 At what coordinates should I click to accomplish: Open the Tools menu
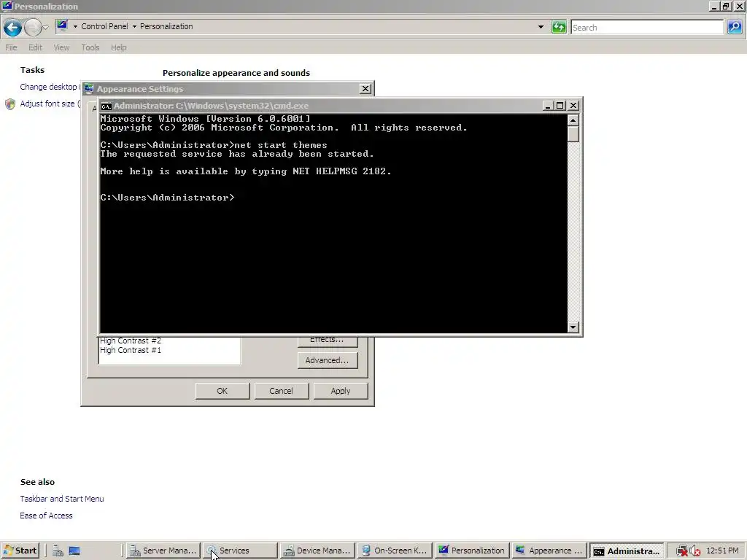(90, 47)
